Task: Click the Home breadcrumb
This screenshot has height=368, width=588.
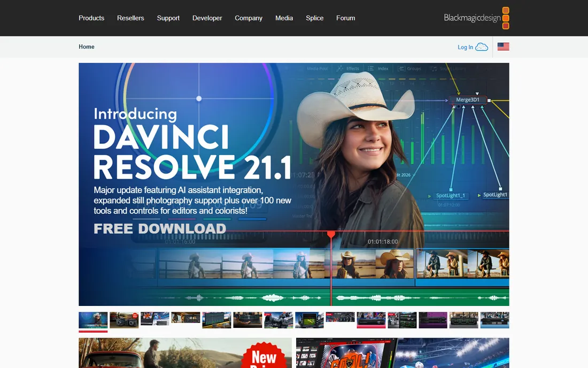Action: [x=87, y=47]
